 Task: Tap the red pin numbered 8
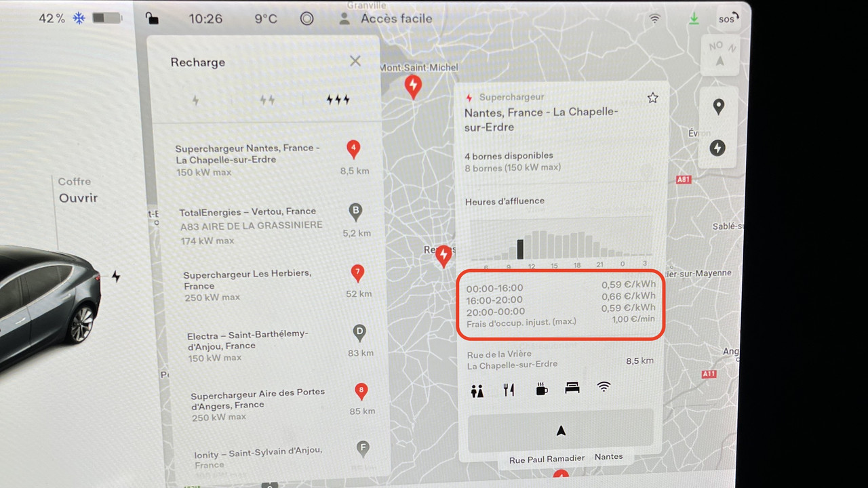pos(361,391)
